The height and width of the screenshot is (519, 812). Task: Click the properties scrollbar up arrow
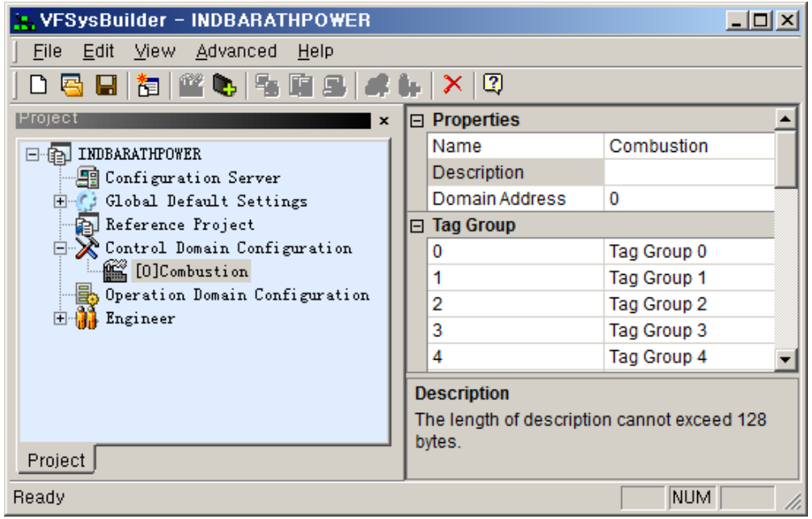[x=785, y=120]
